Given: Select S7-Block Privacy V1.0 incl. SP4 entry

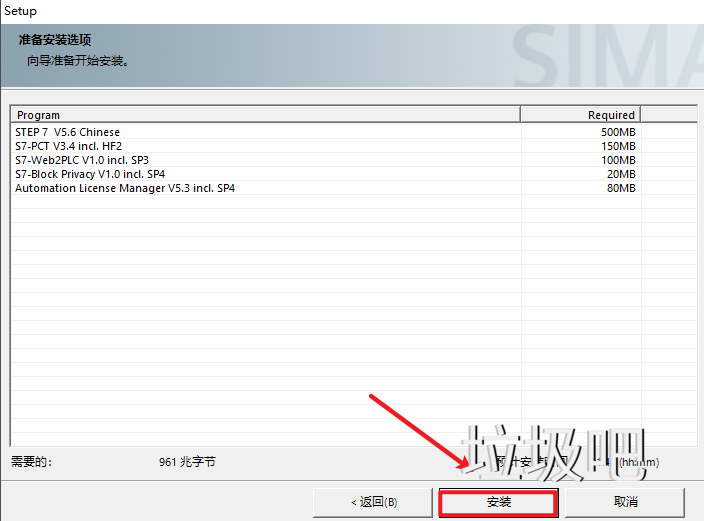Looking at the screenshot, I should [x=90, y=174].
